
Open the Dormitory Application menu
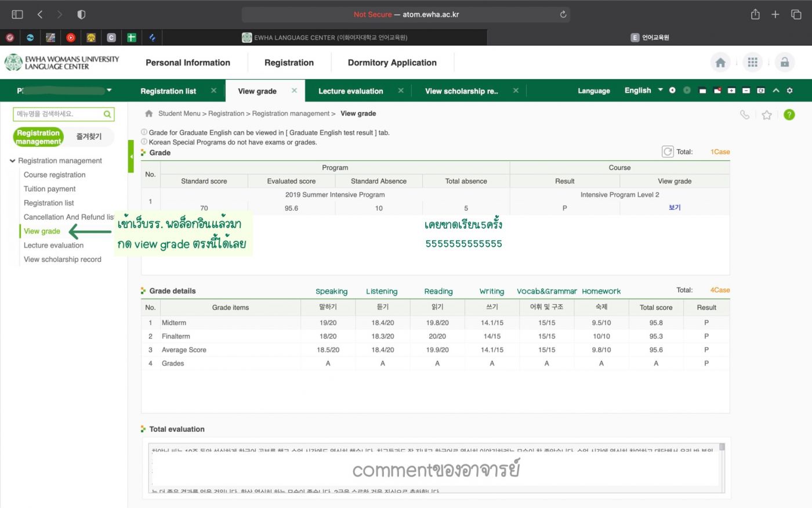(x=392, y=63)
